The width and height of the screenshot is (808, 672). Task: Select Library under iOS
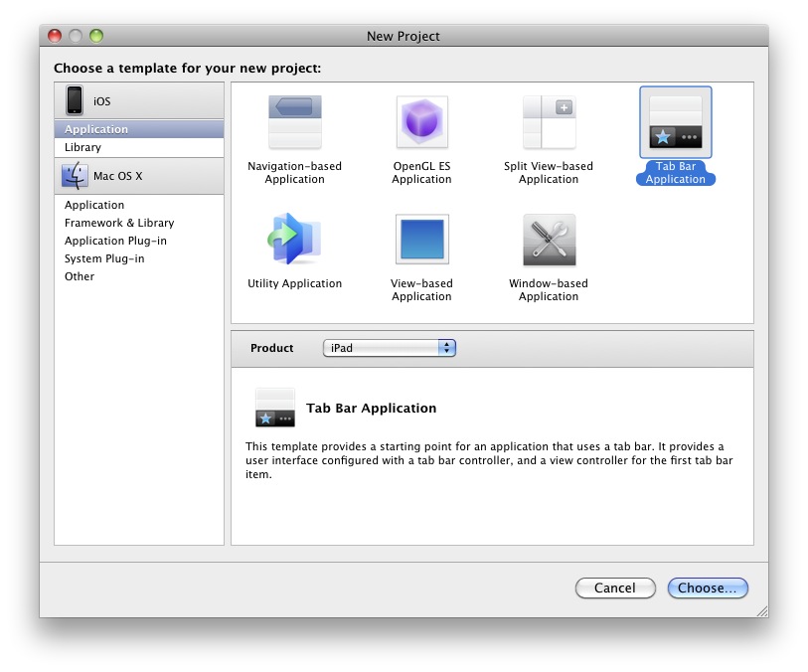(x=139, y=147)
